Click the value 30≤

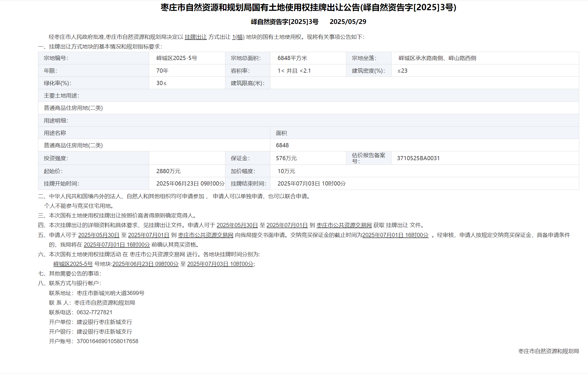tap(161, 83)
